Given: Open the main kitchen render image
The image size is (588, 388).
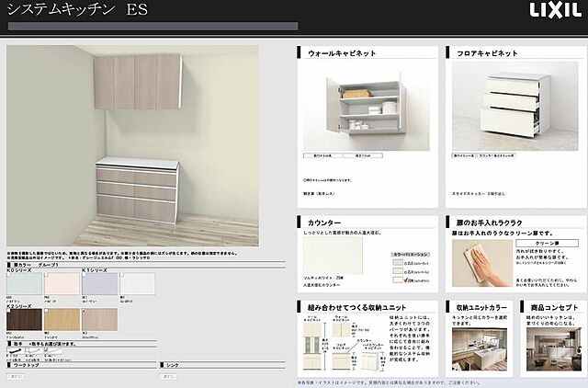Looking at the screenshot, I should click(x=132, y=145).
